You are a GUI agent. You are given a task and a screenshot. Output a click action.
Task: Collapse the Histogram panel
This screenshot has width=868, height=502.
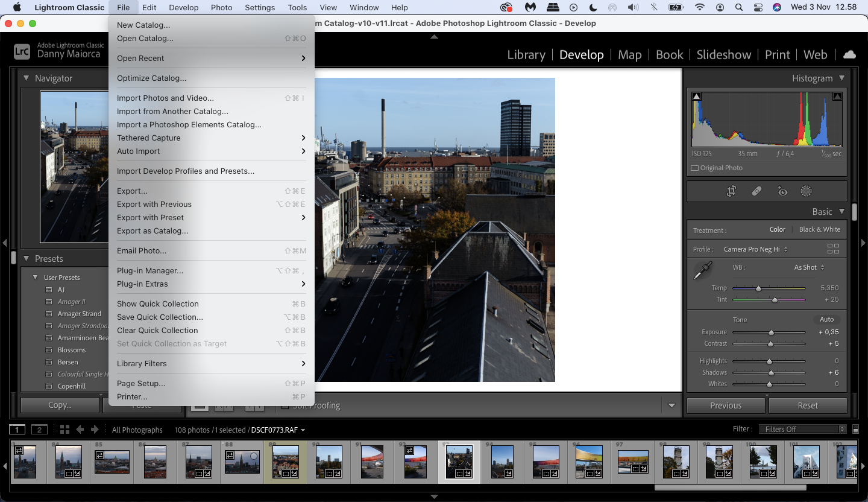click(841, 78)
